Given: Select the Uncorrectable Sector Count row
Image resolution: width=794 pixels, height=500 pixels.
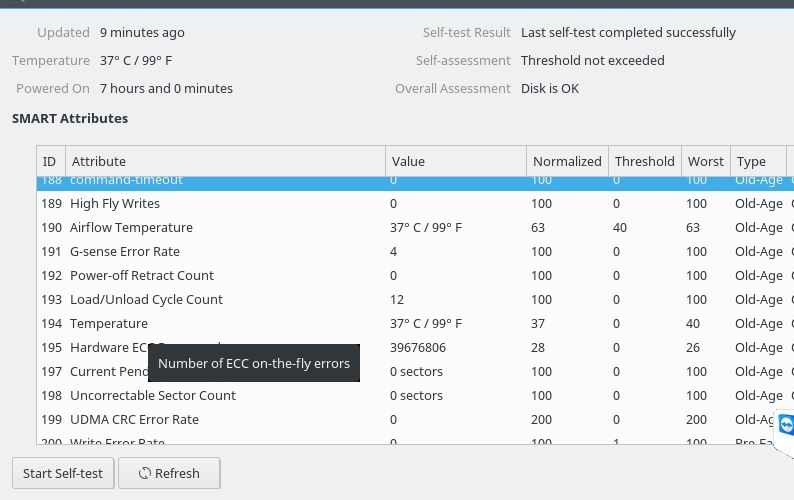Looking at the screenshot, I should click(153, 395).
